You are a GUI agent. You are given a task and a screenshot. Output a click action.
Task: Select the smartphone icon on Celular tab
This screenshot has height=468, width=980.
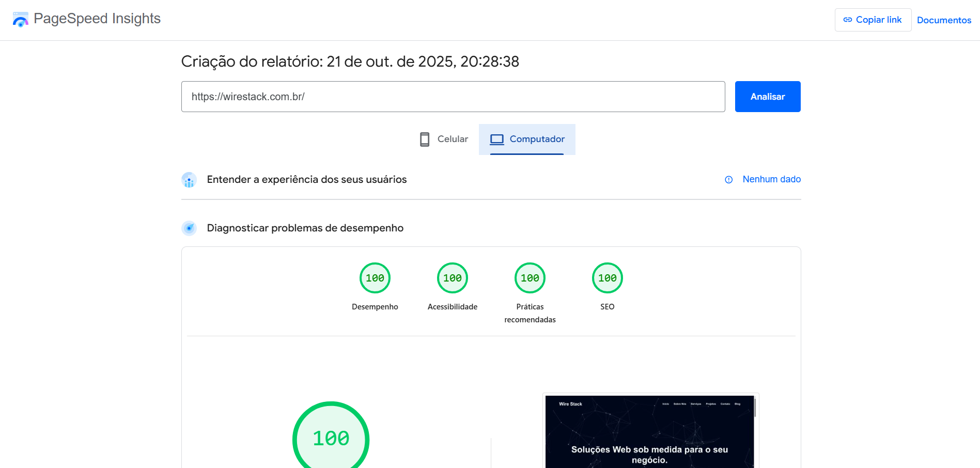(x=425, y=139)
